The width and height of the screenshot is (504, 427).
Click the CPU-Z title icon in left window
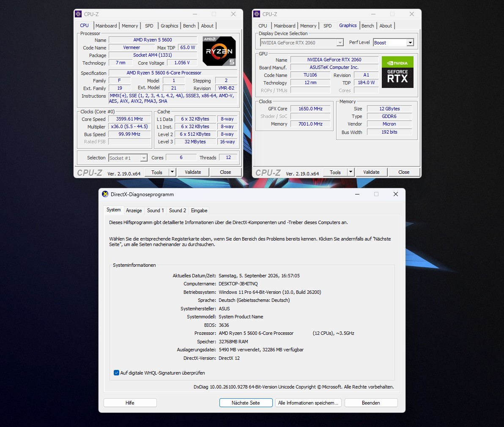(78, 14)
